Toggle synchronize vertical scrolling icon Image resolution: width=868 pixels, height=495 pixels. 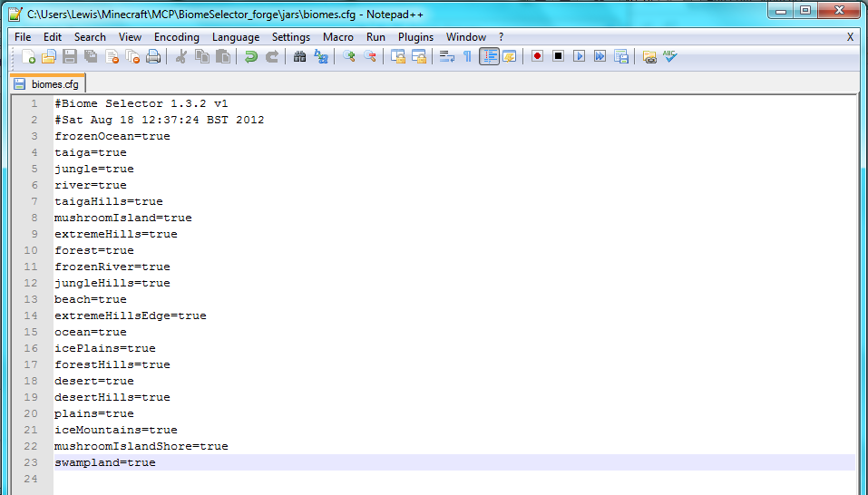[398, 56]
